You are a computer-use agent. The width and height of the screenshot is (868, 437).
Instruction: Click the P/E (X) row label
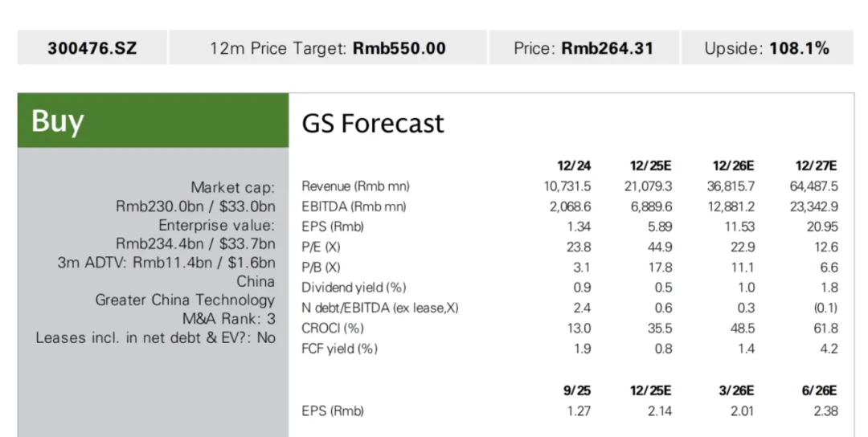click(321, 247)
